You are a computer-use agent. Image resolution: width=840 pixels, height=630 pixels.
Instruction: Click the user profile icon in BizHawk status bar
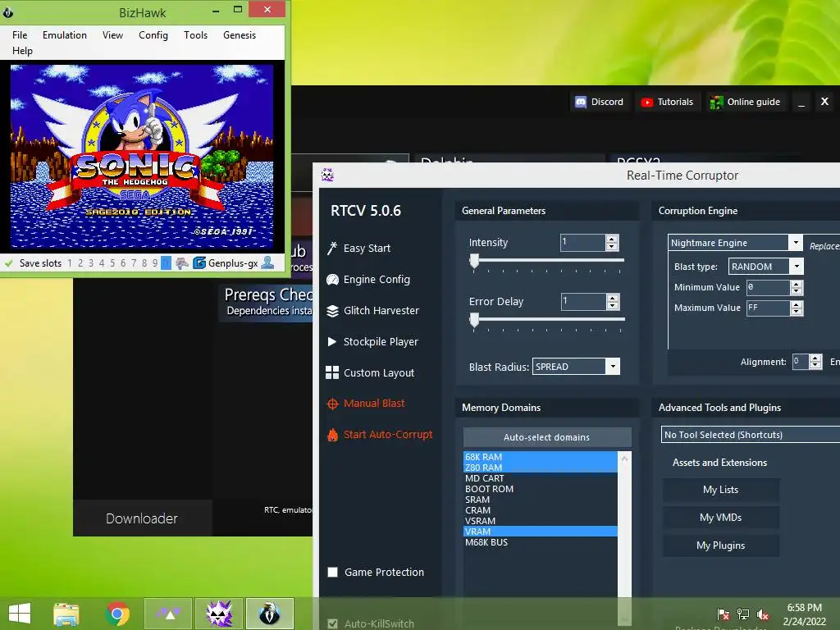[268, 262]
